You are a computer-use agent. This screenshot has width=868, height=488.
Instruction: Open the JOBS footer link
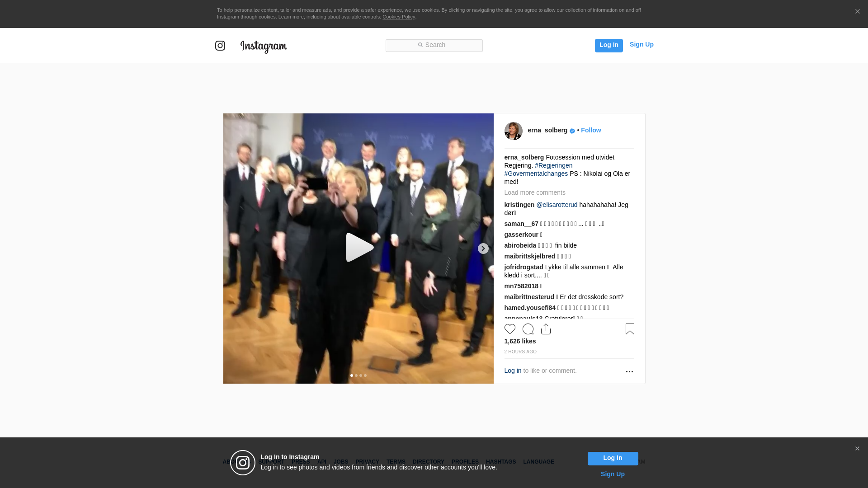(x=341, y=462)
